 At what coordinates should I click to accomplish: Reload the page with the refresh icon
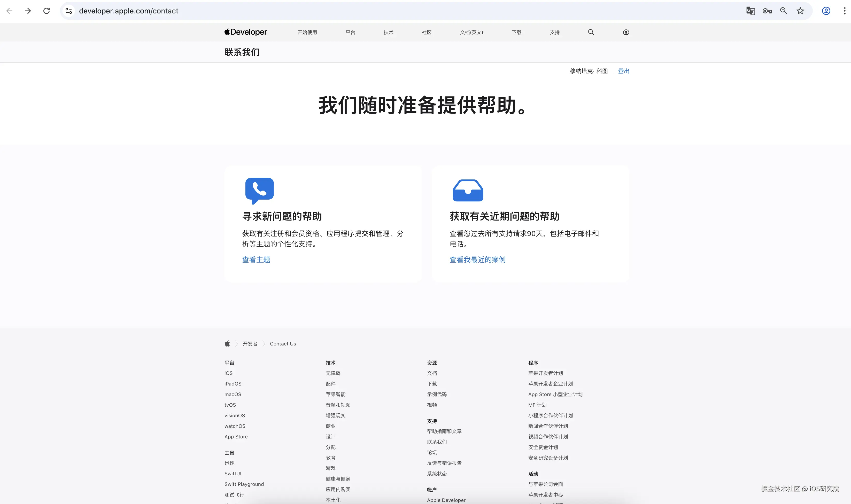click(47, 11)
